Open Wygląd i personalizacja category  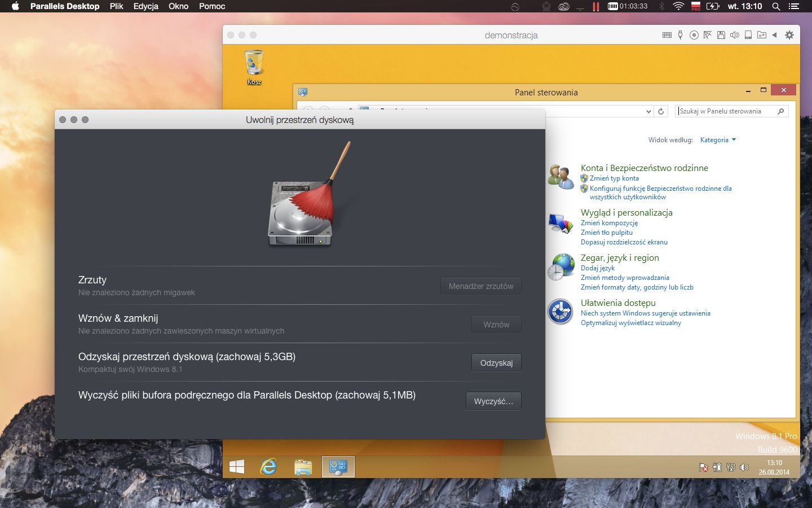(626, 213)
